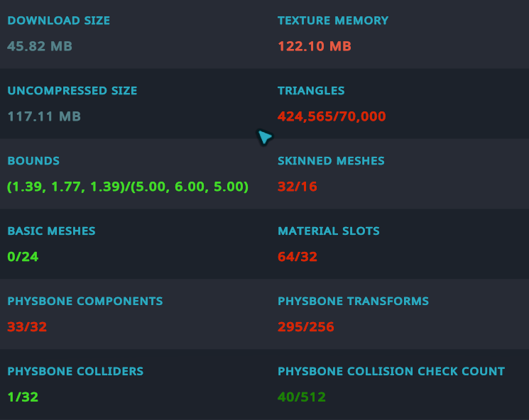
Task: Click the PhysBone Transforms heading
Action: 353,302
